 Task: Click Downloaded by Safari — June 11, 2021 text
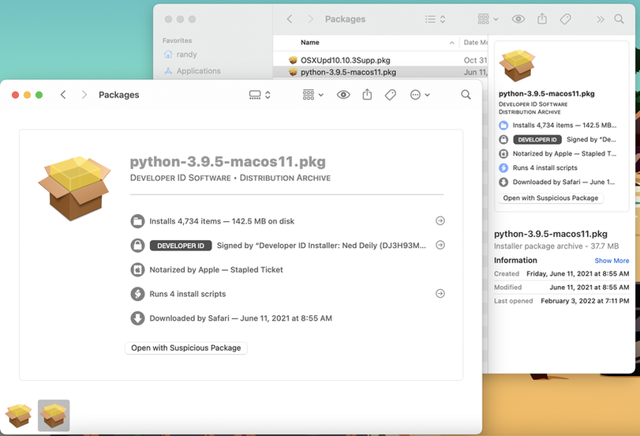(x=240, y=318)
